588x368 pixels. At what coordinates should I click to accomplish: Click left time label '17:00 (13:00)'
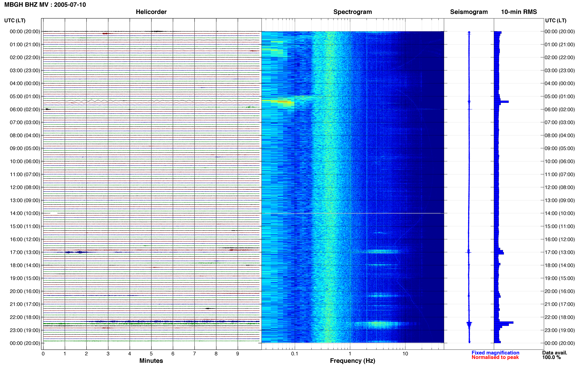tap(25, 252)
